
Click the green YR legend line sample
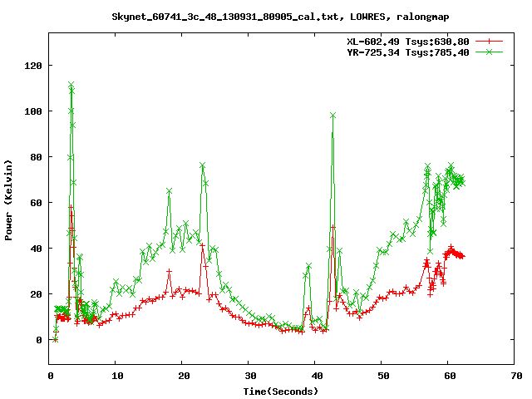489,52
